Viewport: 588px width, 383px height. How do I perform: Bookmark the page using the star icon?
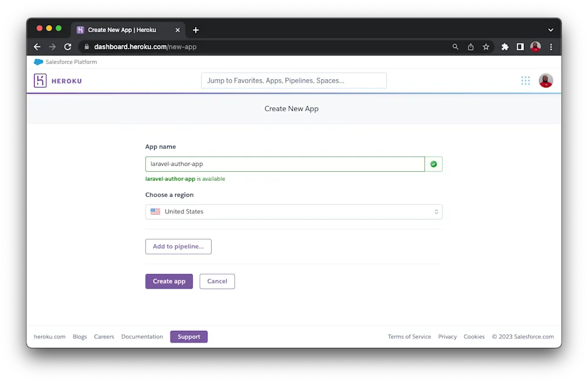tap(486, 46)
